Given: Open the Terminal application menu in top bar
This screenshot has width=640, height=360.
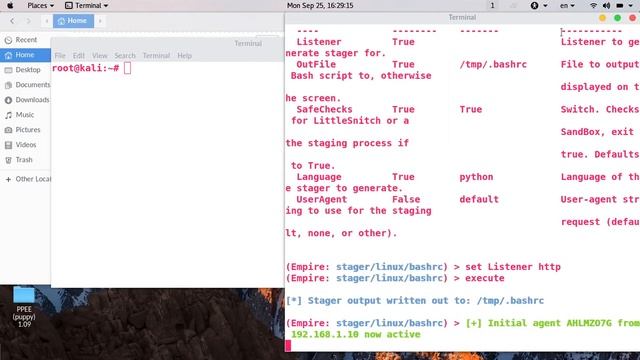Looking at the screenshot, I should (87, 5).
